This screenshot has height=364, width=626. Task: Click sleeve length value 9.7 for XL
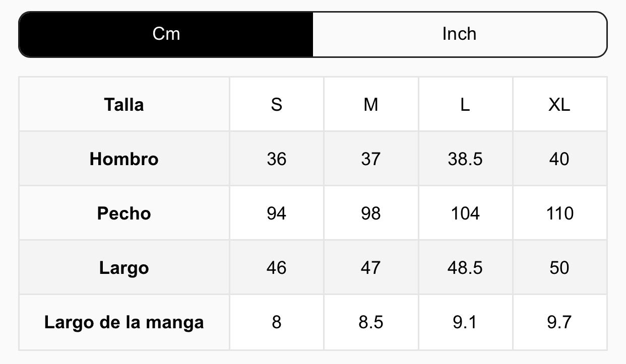click(559, 322)
